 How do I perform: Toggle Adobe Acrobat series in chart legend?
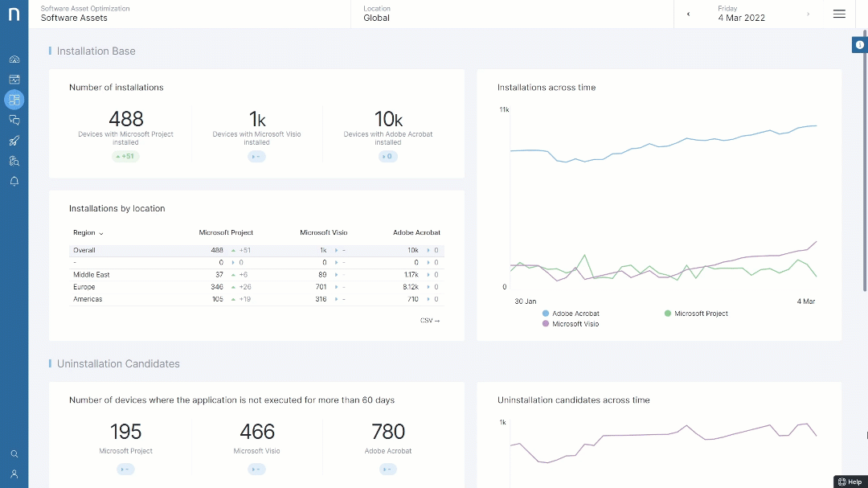coord(571,314)
